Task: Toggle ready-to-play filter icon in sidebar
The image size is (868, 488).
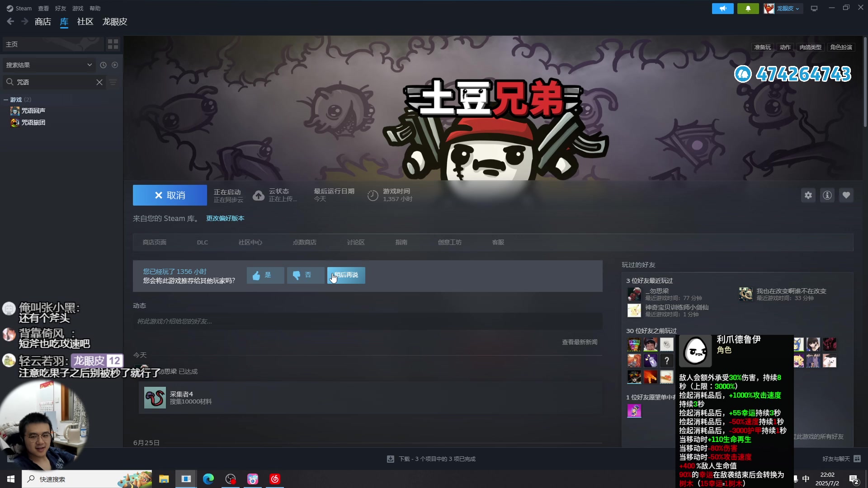Action: (115, 65)
